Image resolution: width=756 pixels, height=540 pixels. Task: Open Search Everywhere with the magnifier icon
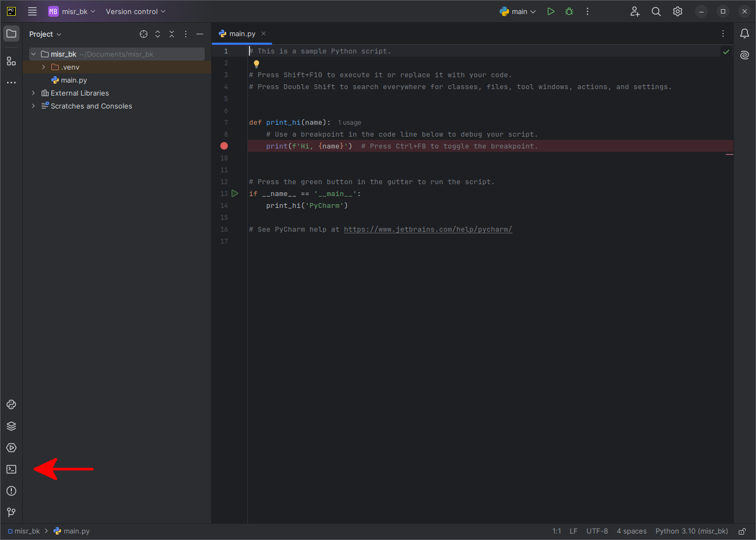click(656, 11)
